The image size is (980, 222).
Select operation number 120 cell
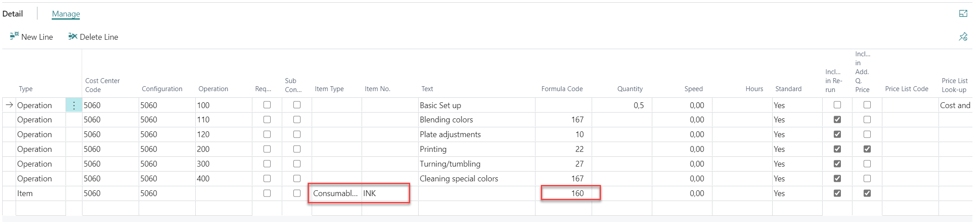point(224,134)
